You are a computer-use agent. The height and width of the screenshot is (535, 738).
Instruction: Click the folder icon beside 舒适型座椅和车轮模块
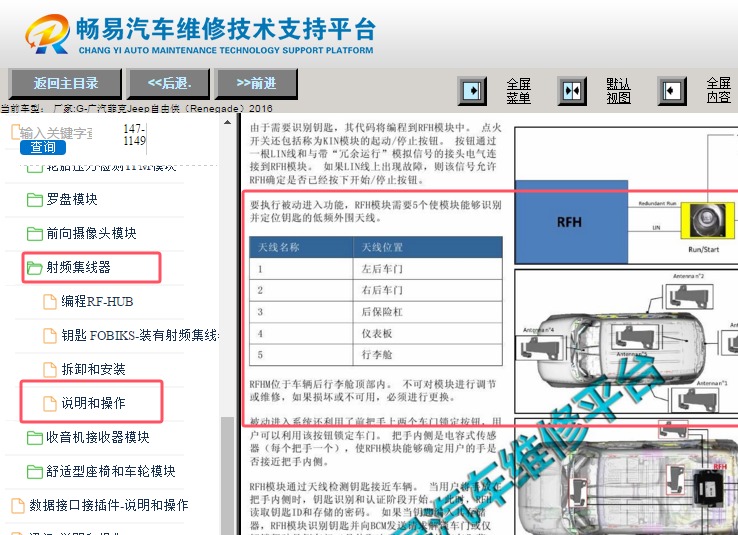[34, 471]
